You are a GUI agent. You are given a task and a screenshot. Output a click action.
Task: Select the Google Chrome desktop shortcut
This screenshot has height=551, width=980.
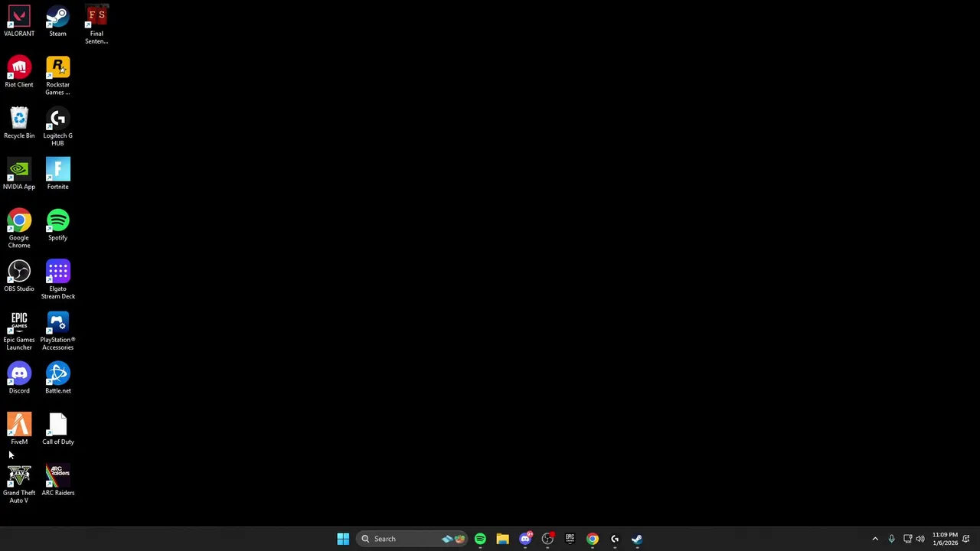(19, 230)
